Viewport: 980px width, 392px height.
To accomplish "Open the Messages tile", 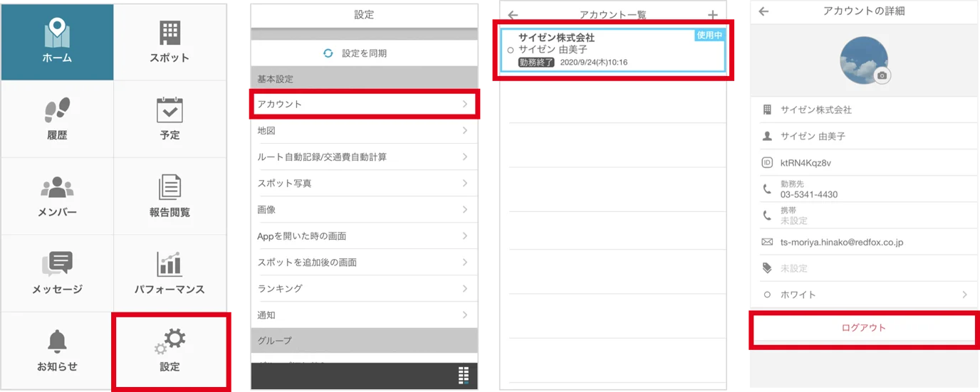I will (57, 273).
